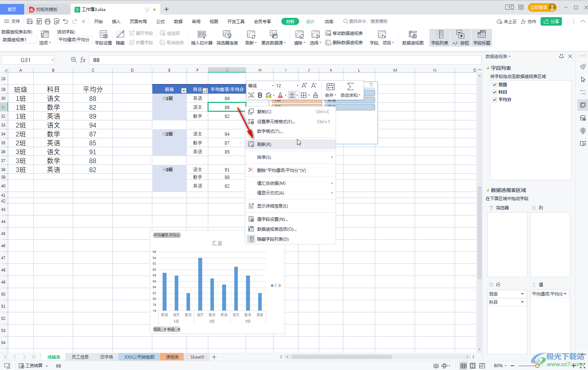Image resolution: width=588 pixels, height=370 pixels.
Task: Switch to the 员工信息 sheet tab
Action: point(80,357)
